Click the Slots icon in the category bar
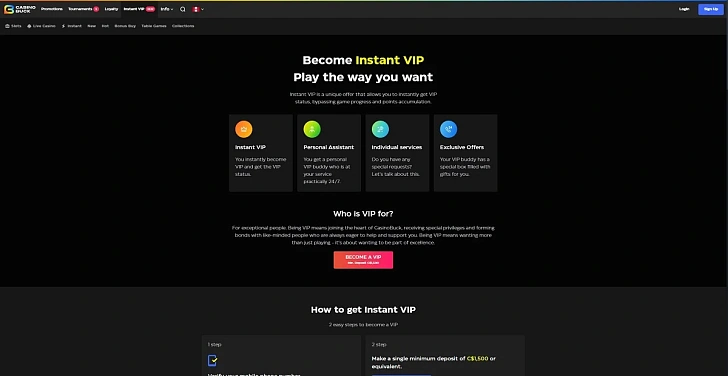 (7, 26)
